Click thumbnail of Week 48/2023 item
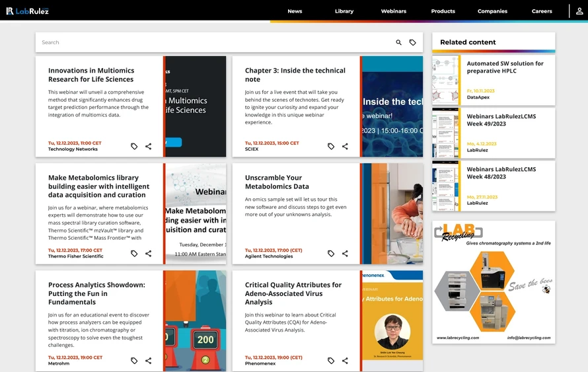The height and width of the screenshot is (372, 588). coord(445,186)
